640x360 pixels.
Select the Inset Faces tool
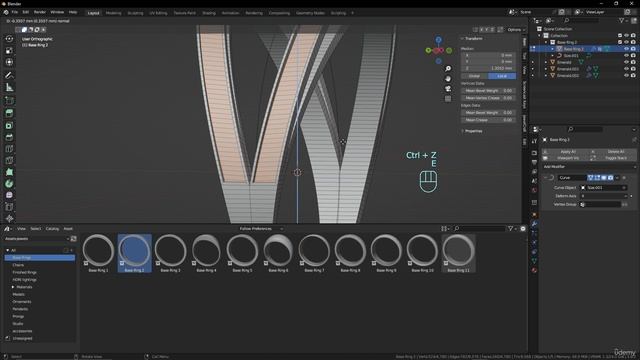(9, 126)
